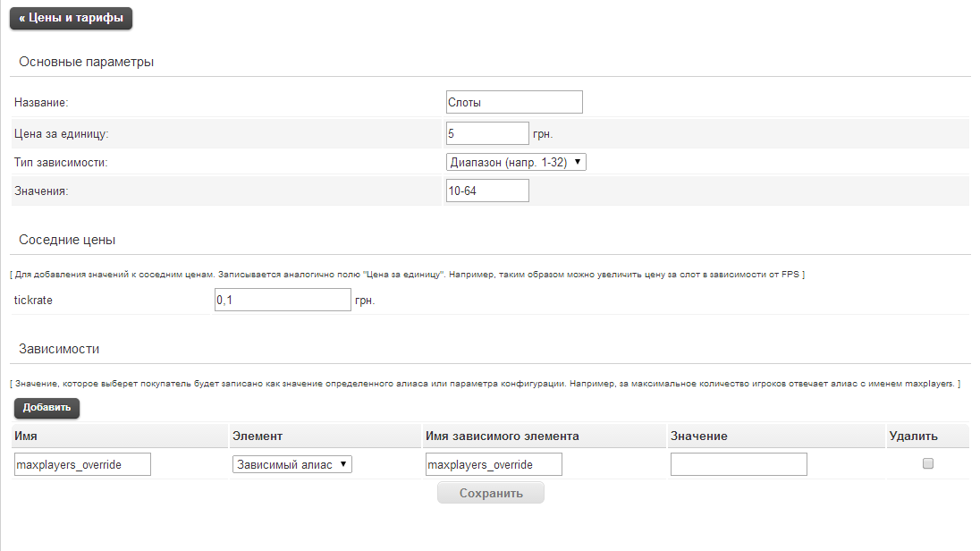
Task: Click the "Удалить" column header
Action: click(913, 436)
